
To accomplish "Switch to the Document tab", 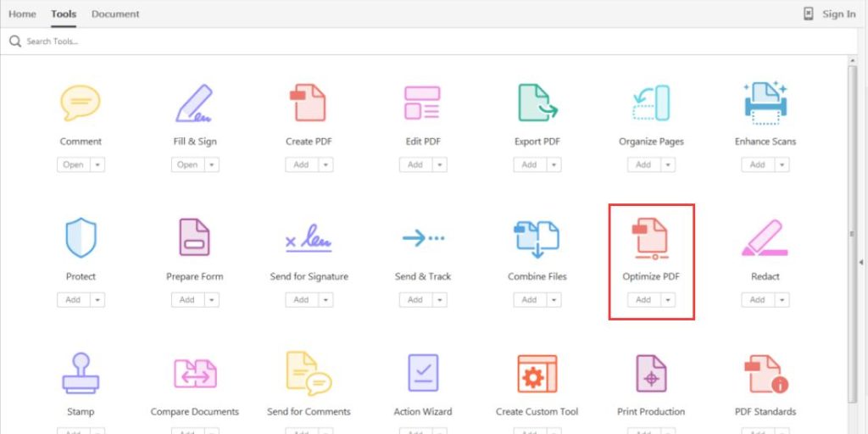I will [x=115, y=14].
